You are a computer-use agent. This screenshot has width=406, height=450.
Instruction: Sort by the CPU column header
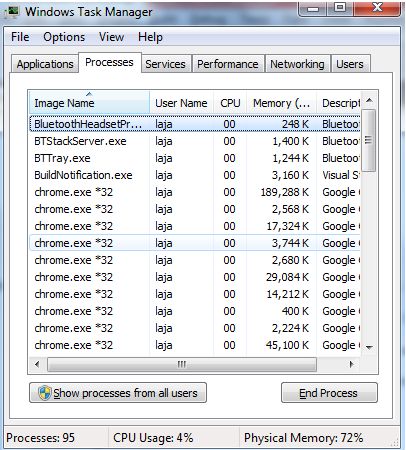[x=230, y=103]
